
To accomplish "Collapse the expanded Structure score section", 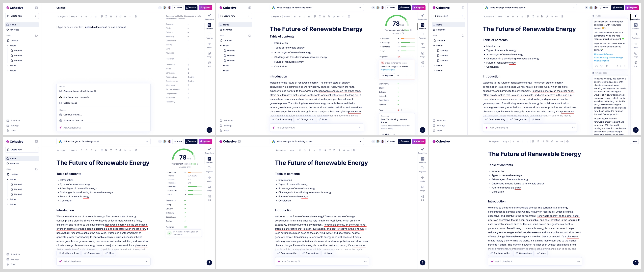I will click(167, 172).
